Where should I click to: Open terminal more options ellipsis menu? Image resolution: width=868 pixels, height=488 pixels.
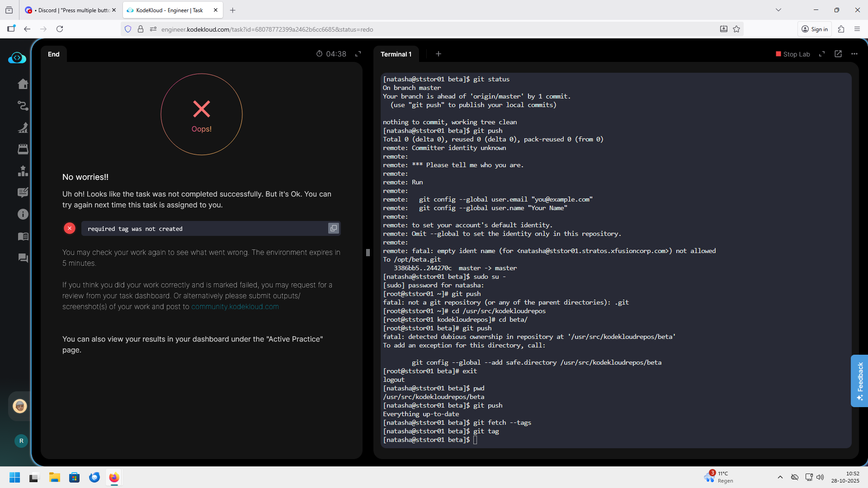pyautogui.click(x=854, y=54)
